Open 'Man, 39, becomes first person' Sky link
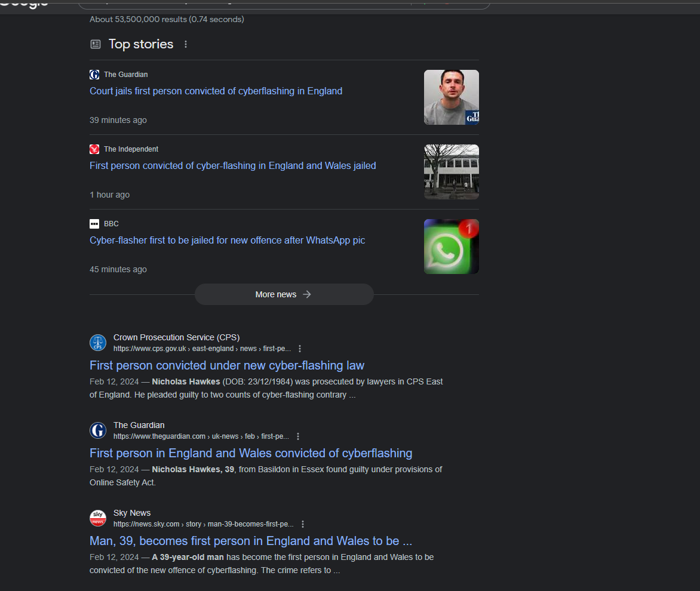The height and width of the screenshot is (591, 700). 250,541
